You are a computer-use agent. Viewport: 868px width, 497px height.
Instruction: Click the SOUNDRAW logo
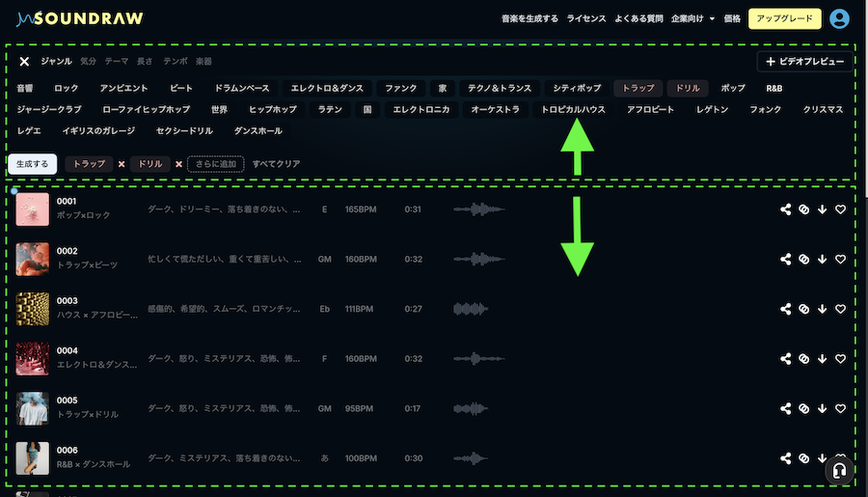pos(80,18)
